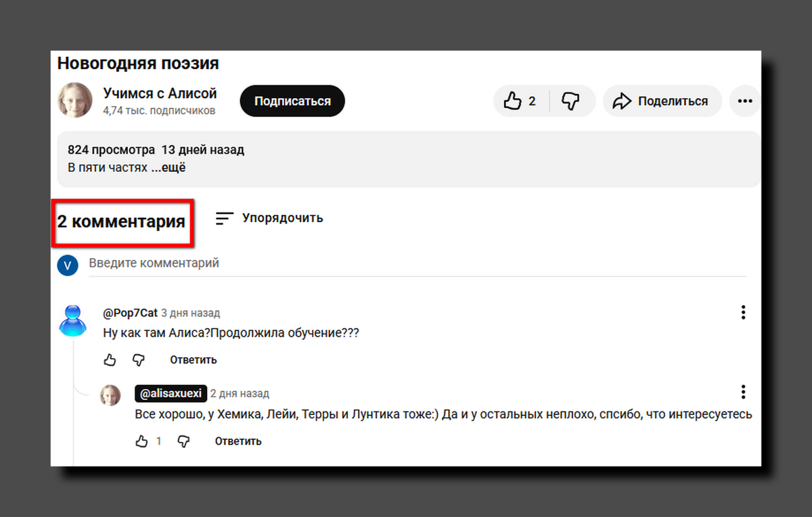Dislike the video with thumbs down
Screen dimensions: 812x517
(x=571, y=102)
